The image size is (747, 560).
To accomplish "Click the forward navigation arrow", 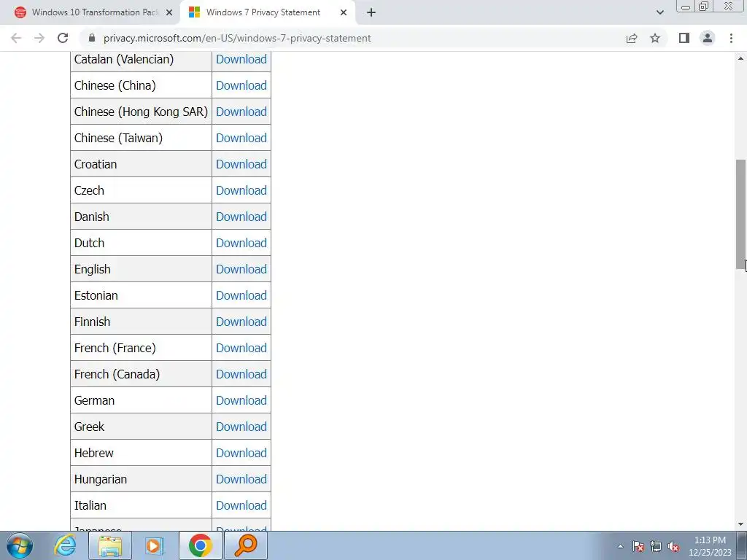I will [x=39, y=38].
